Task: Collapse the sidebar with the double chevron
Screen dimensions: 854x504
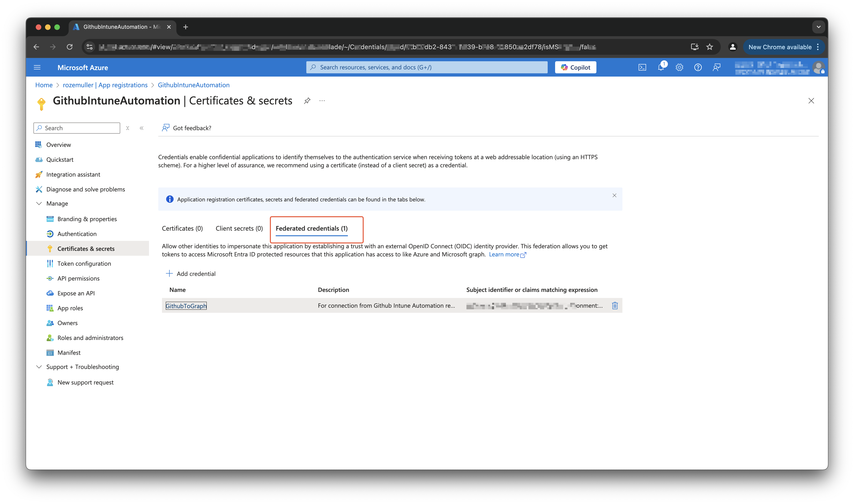Action: (x=142, y=128)
